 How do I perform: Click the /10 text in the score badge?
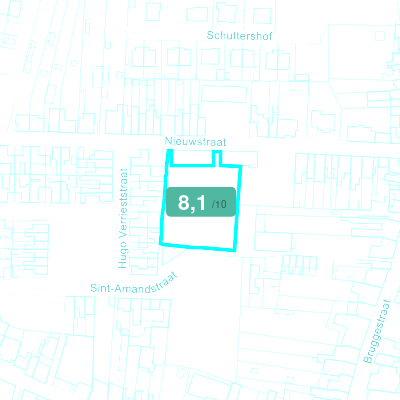tap(219, 204)
